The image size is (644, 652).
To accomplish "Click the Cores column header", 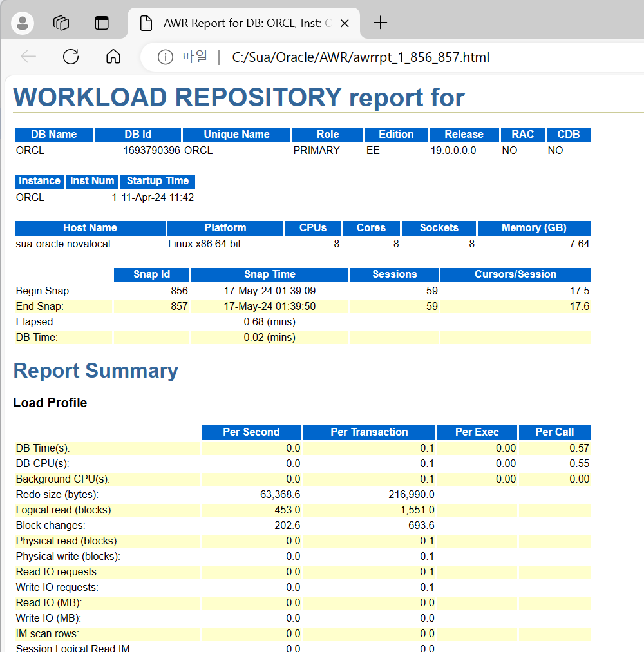I will pyautogui.click(x=372, y=228).
